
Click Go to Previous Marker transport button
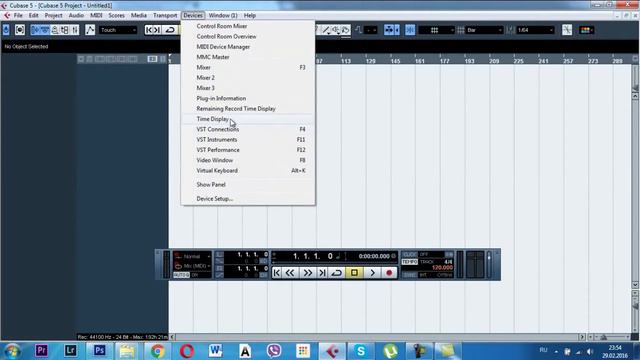[277, 273]
